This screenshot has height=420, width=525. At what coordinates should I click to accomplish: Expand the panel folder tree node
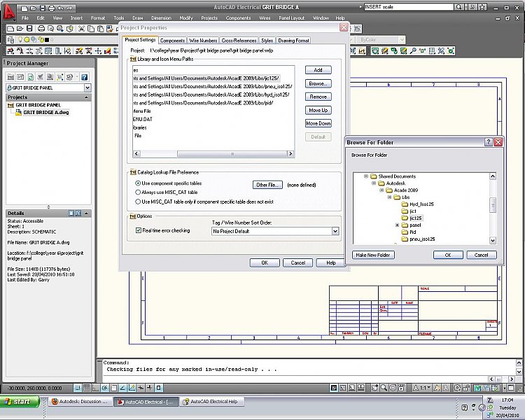(x=398, y=225)
